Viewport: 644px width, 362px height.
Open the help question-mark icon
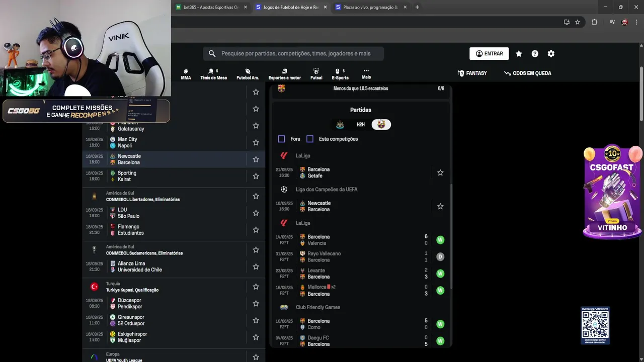(535, 54)
